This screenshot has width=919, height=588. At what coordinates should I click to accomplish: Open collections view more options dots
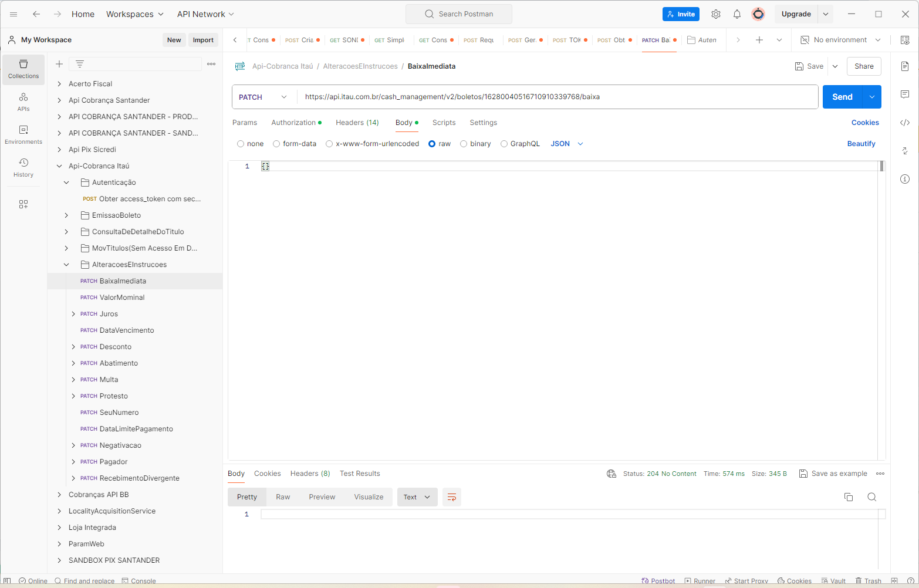pos(211,64)
